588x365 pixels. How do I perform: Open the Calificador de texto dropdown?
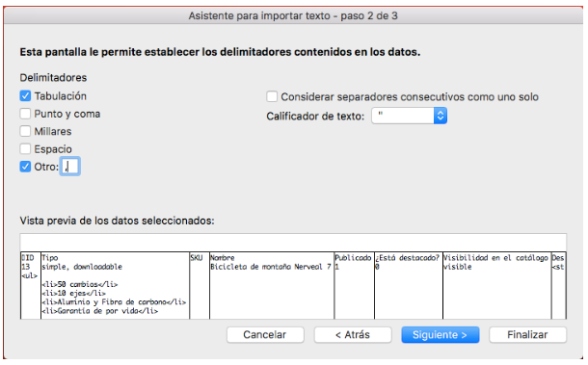[x=409, y=116]
